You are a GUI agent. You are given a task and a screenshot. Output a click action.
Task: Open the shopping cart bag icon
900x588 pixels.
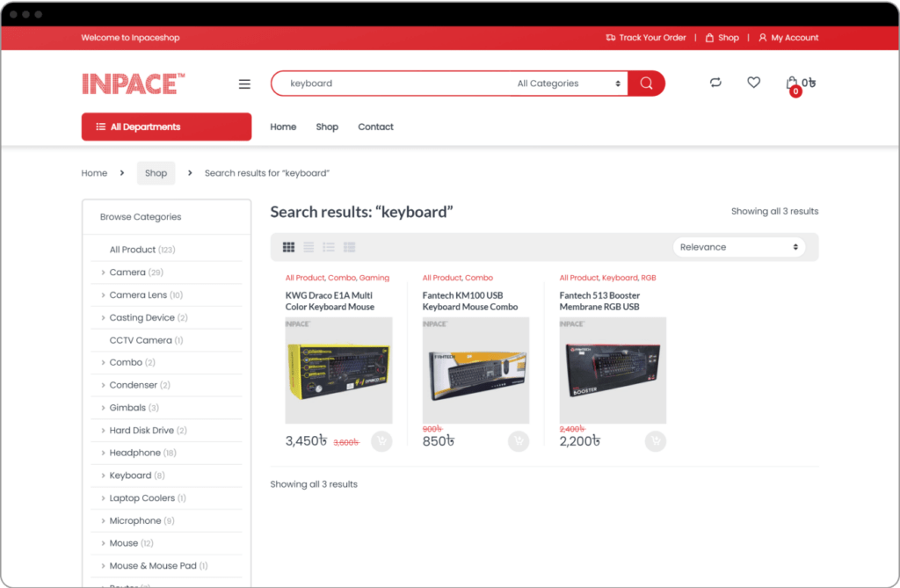792,82
